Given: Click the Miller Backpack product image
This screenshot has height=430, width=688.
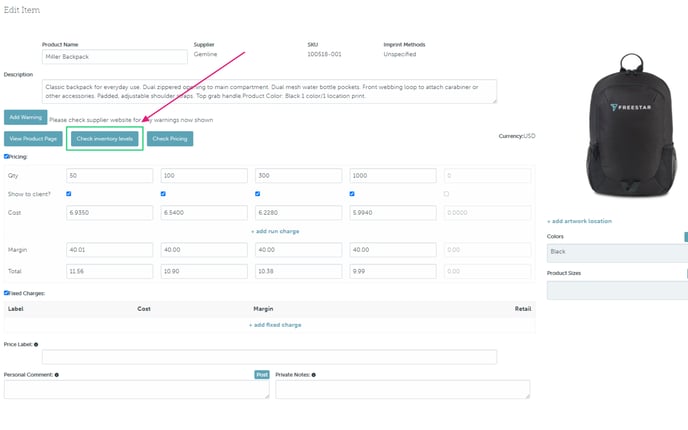Looking at the screenshot, I should click(x=616, y=120).
